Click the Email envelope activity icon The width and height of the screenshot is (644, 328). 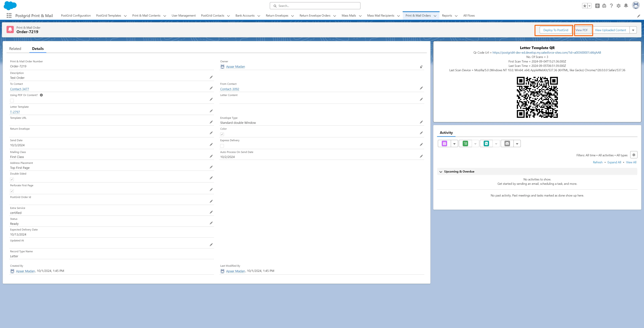tap(507, 144)
